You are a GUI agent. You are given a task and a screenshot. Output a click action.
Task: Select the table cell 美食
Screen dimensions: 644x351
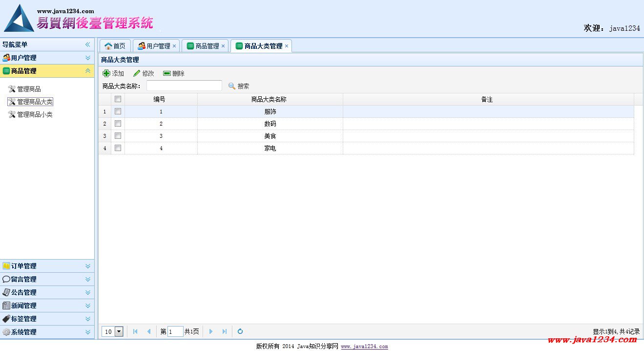[270, 136]
